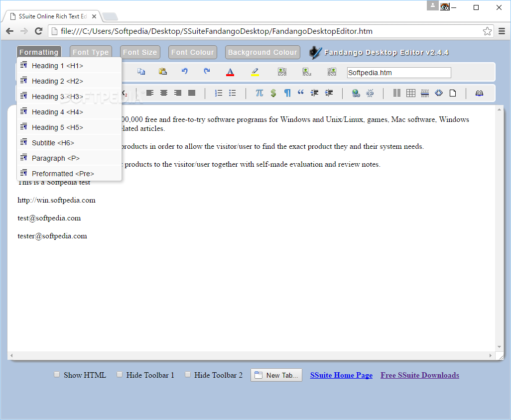Insert a left-floated image

click(x=282, y=72)
